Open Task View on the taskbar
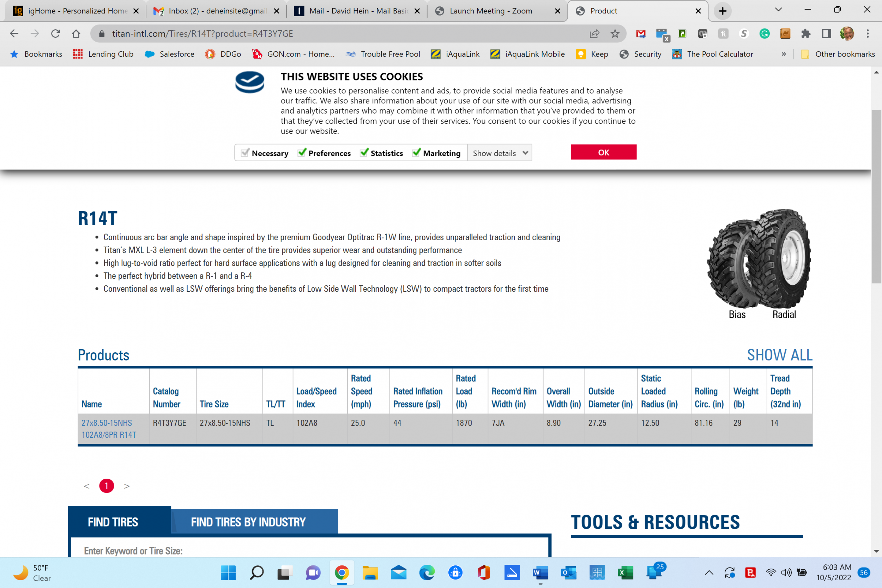The width and height of the screenshot is (882, 588). coord(285,572)
